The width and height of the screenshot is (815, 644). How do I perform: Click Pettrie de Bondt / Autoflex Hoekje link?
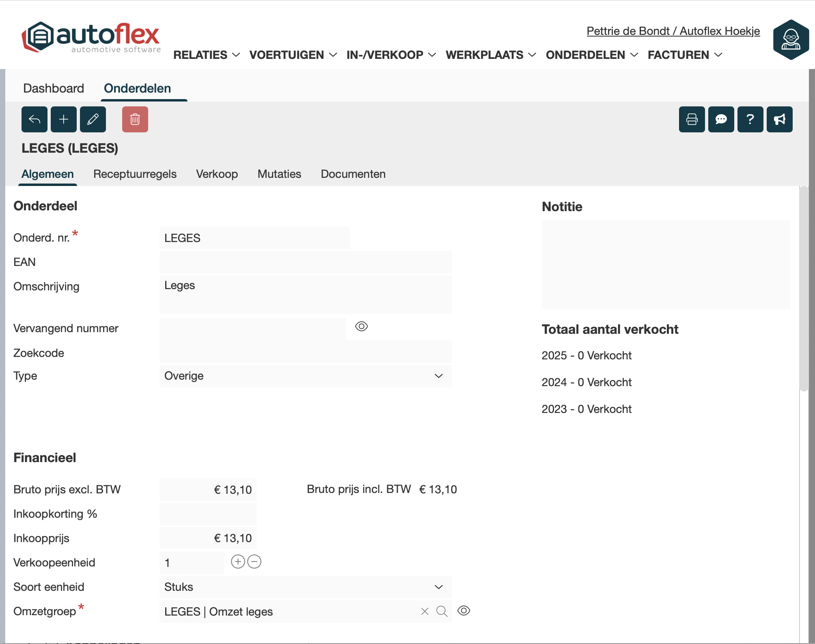pyautogui.click(x=673, y=31)
